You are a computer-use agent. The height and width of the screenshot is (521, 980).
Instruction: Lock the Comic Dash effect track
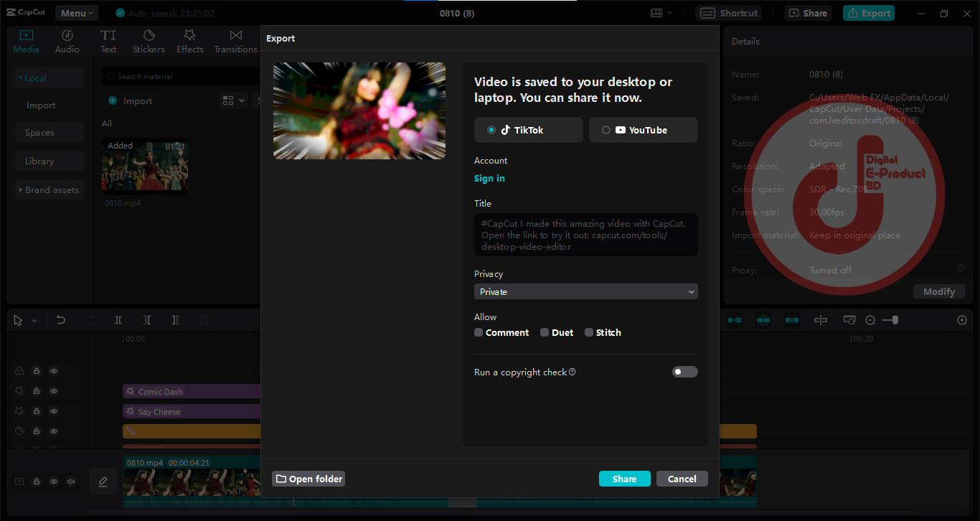coord(37,391)
